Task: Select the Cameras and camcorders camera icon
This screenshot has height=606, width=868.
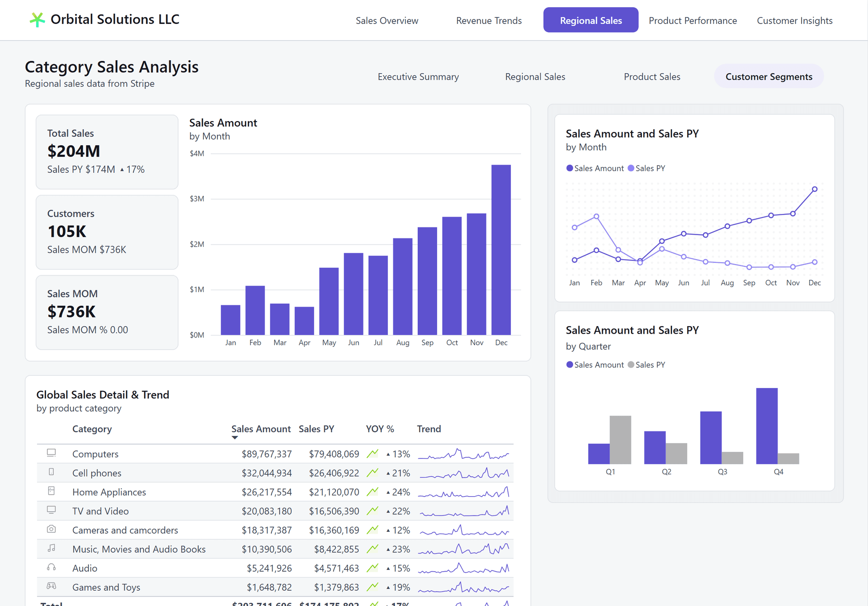Action: (x=52, y=530)
